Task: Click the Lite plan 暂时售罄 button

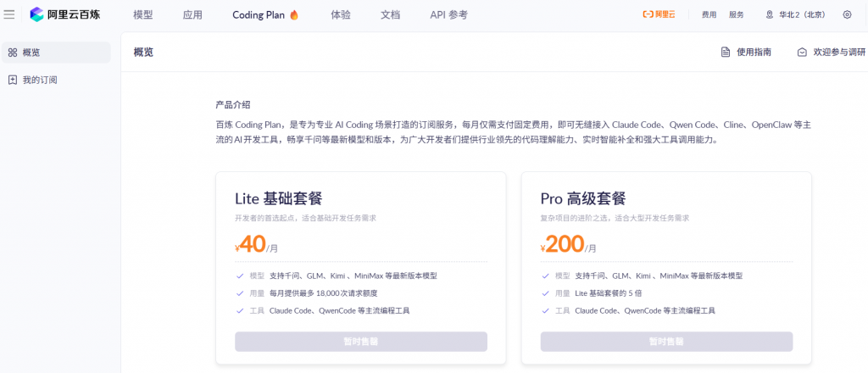Action: pyautogui.click(x=361, y=342)
